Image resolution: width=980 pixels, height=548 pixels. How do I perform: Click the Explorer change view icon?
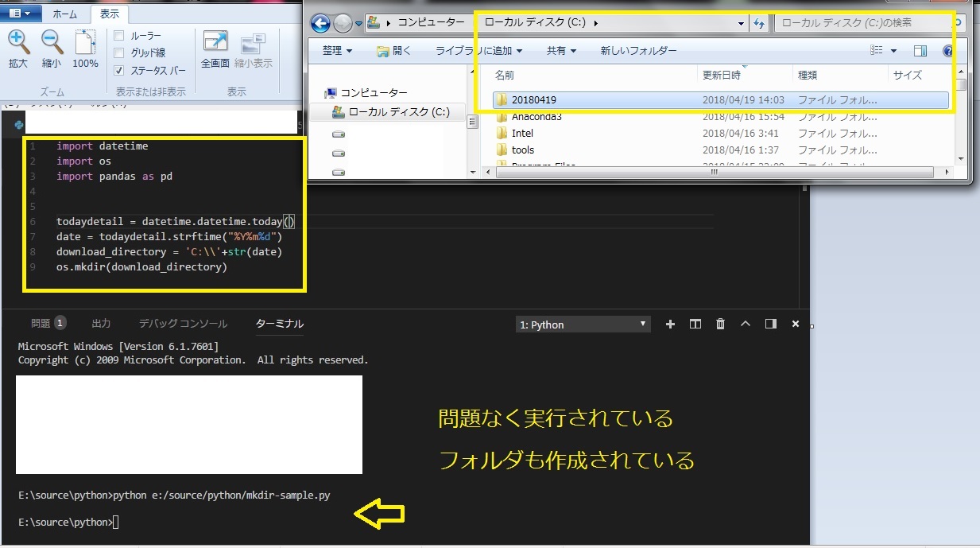pyautogui.click(x=877, y=51)
